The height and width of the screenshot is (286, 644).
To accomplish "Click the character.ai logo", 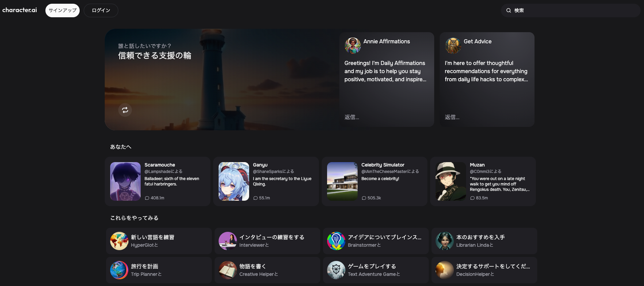I will 20,10.
